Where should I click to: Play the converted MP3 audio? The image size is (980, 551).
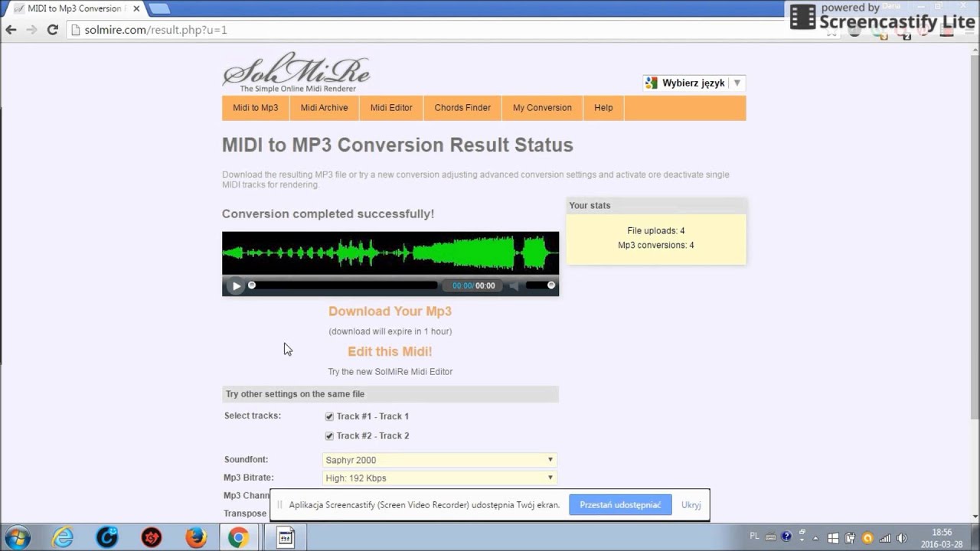(x=236, y=285)
